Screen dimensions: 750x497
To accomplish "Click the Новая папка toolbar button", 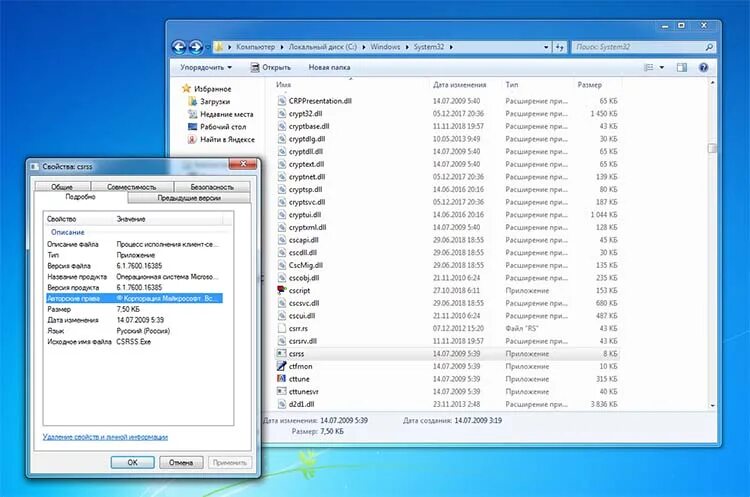I will click(329, 67).
